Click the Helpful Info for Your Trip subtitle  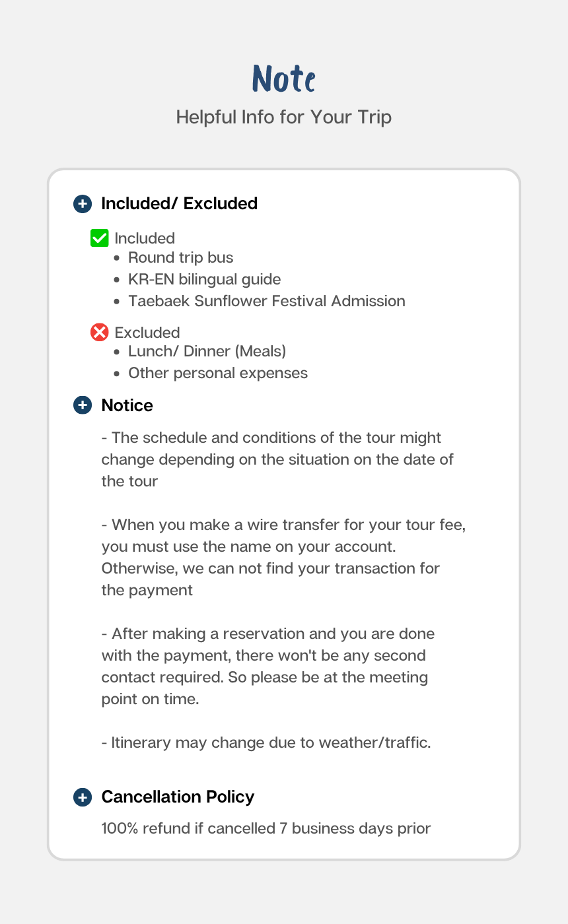[284, 117]
